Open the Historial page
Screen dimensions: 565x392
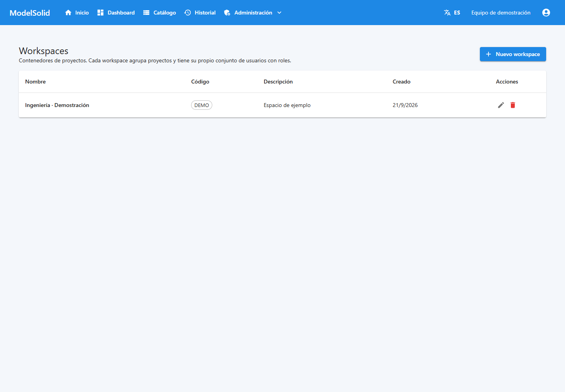point(200,13)
